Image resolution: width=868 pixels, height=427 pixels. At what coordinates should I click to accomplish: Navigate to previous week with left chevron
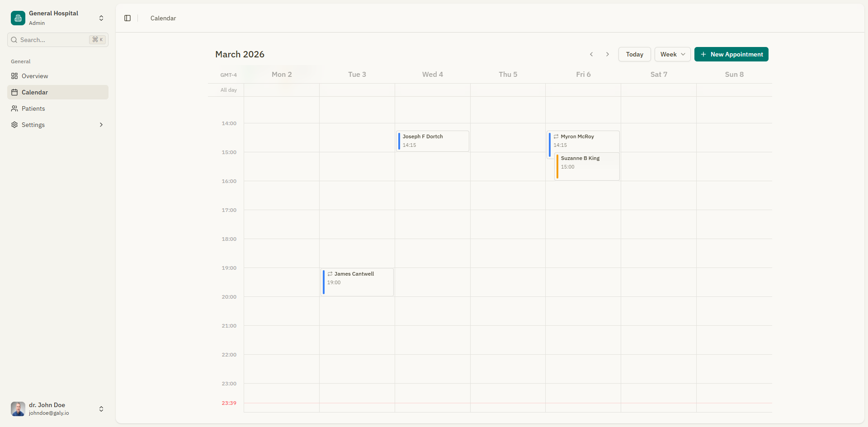[591, 54]
